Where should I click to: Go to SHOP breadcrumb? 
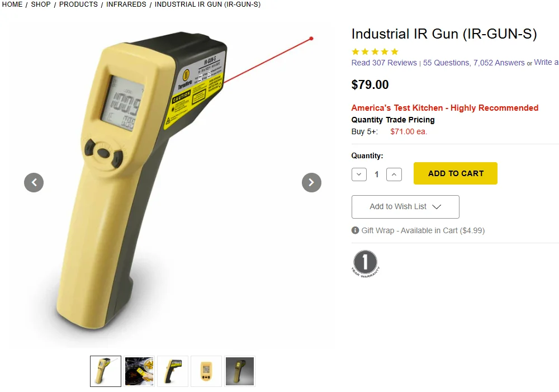tap(41, 4)
